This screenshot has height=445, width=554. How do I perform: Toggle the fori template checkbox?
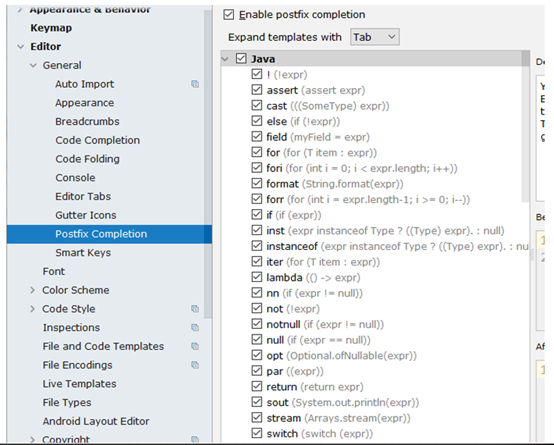257,168
